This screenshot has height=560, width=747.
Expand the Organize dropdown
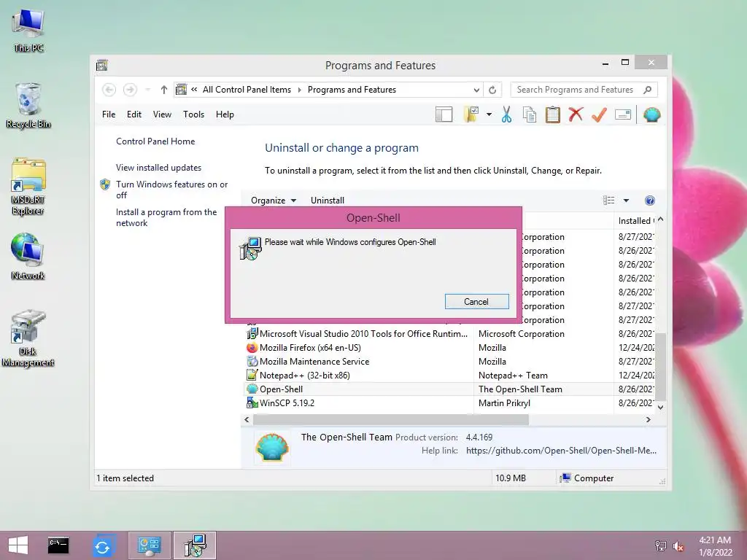coord(274,201)
